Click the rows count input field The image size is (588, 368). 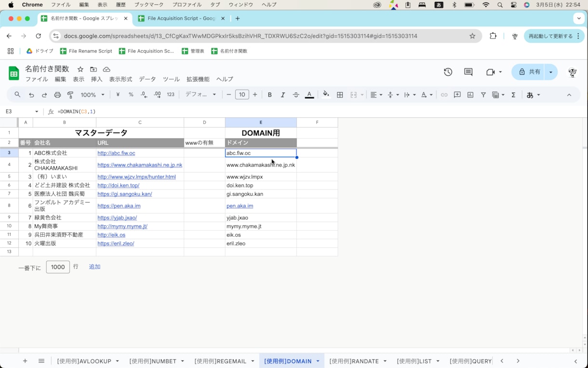point(58,267)
